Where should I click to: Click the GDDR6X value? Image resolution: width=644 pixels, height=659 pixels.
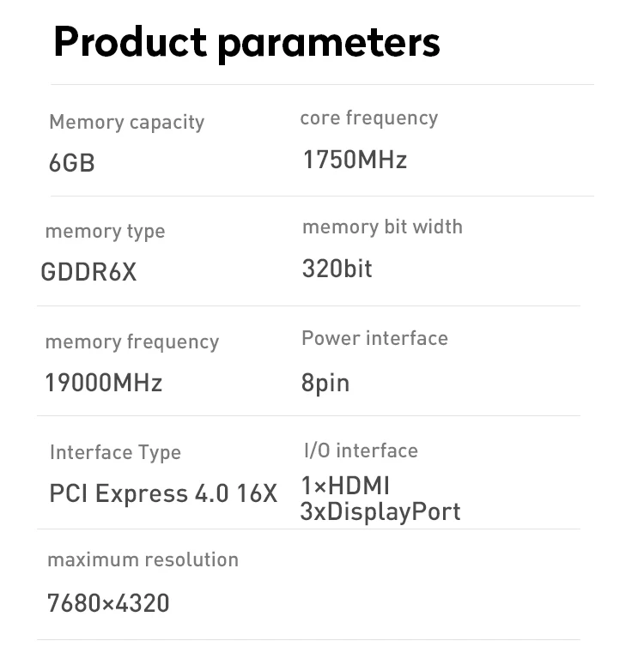tap(88, 272)
